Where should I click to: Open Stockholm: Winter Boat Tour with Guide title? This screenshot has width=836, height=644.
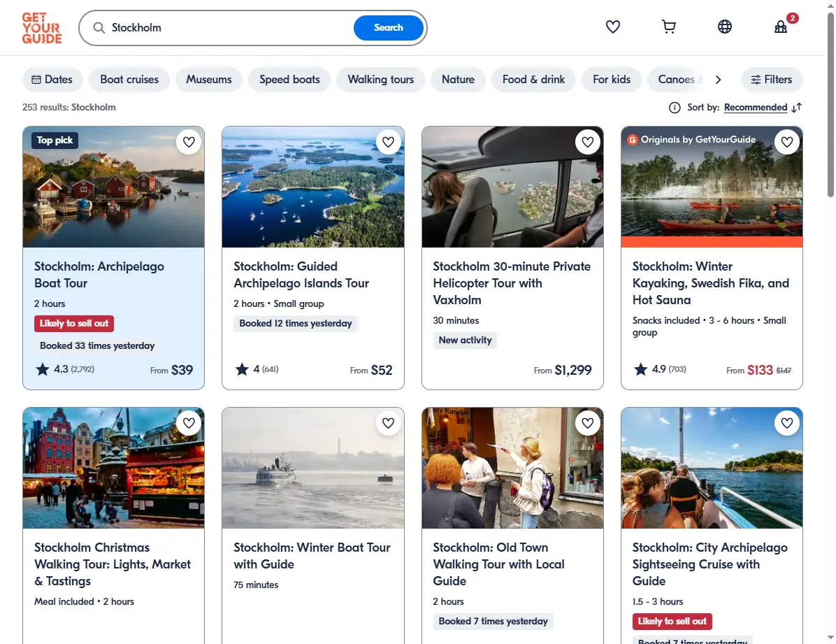pos(312,555)
